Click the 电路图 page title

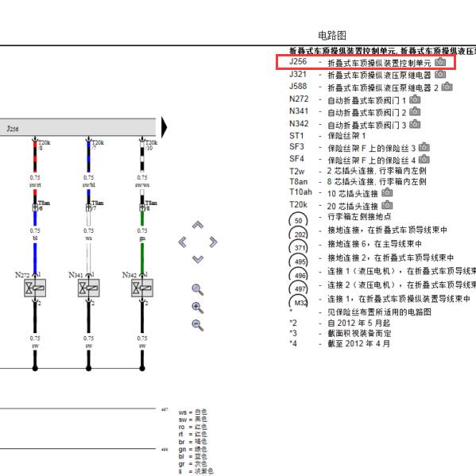[x=332, y=36]
